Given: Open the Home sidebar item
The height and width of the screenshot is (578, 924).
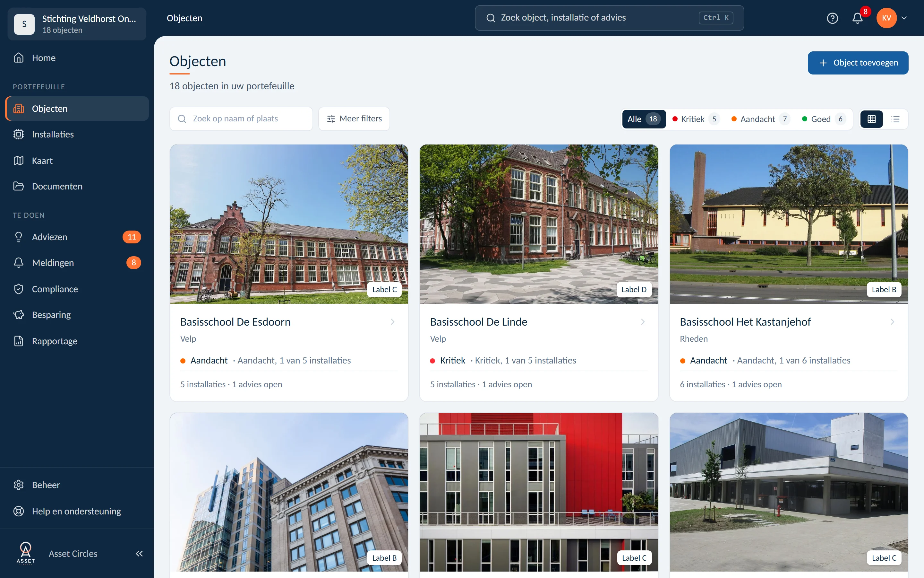Looking at the screenshot, I should click(x=77, y=58).
